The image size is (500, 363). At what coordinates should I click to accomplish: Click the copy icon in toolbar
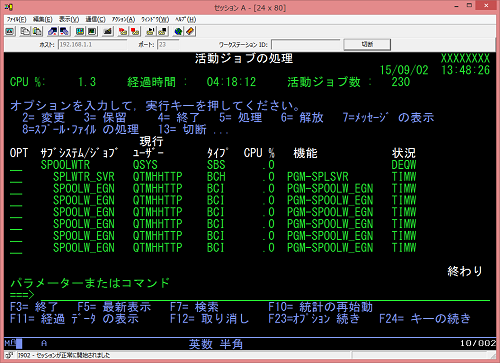pos(25,32)
